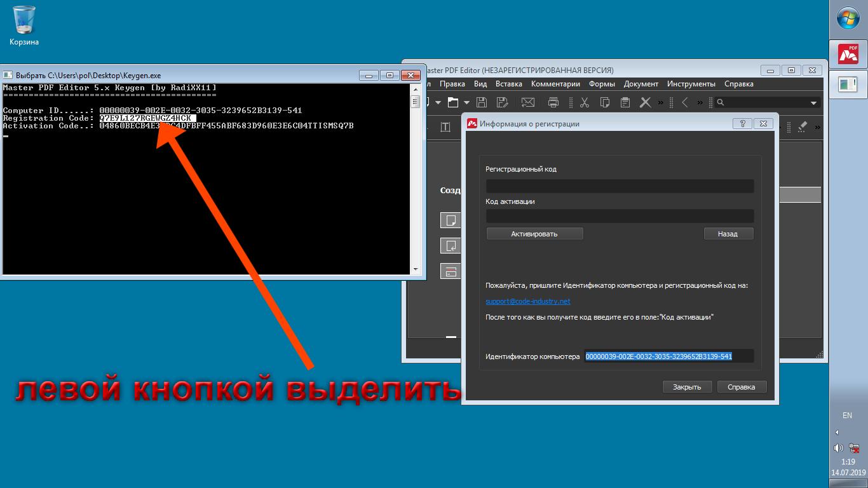868x488 pixels.
Task: Click the Open file folder icon in toolbar
Action: click(x=453, y=102)
